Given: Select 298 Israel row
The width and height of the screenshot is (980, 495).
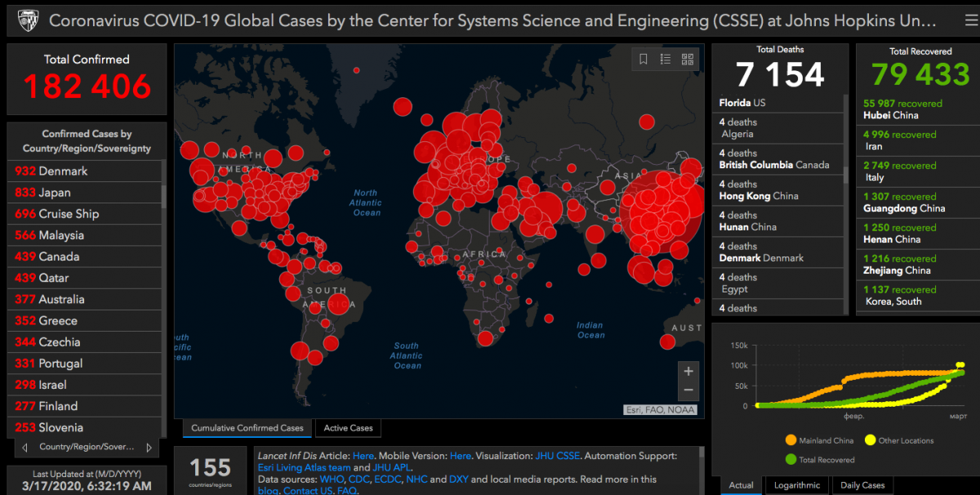Looking at the screenshot, I should (86, 384).
